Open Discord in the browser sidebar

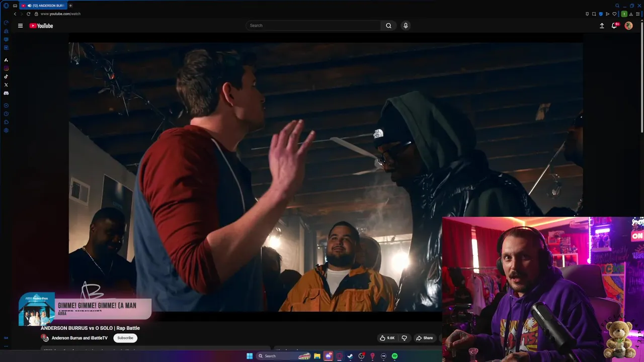[6, 93]
